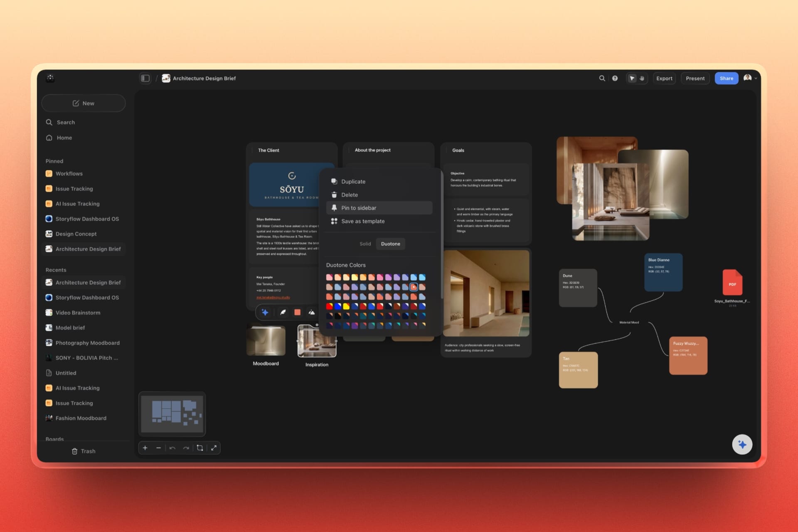The height and width of the screenshot is (532, 798).
Task: Redo the last canvas action
Action: tap(186, 448)
